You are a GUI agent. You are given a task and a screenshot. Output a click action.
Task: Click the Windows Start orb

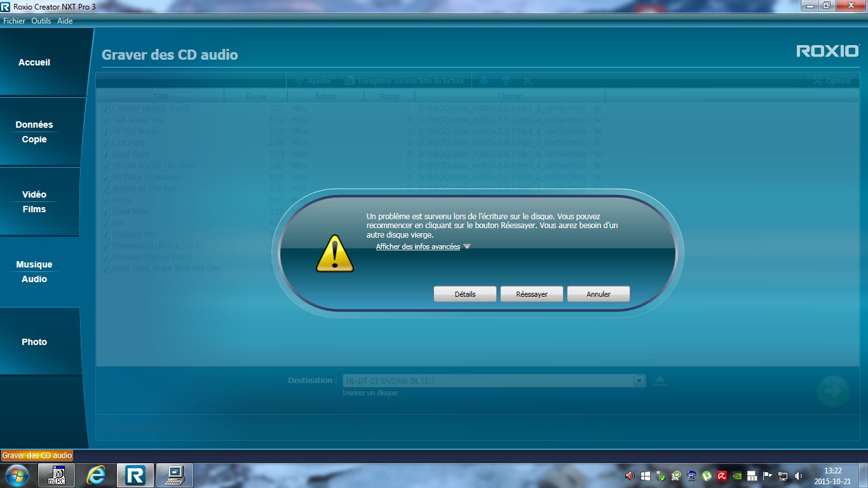pos(16,475)
